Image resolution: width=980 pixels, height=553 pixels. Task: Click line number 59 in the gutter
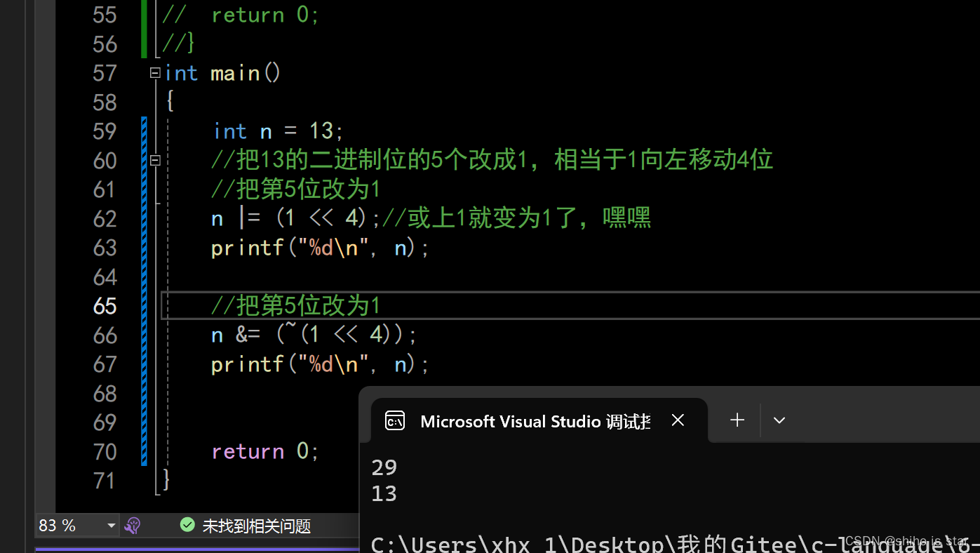(x=105, y=132)
